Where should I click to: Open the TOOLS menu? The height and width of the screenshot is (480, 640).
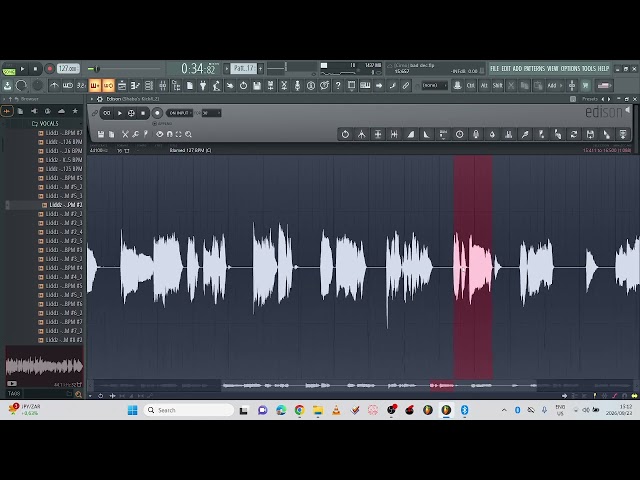click(x=589, y=69)
